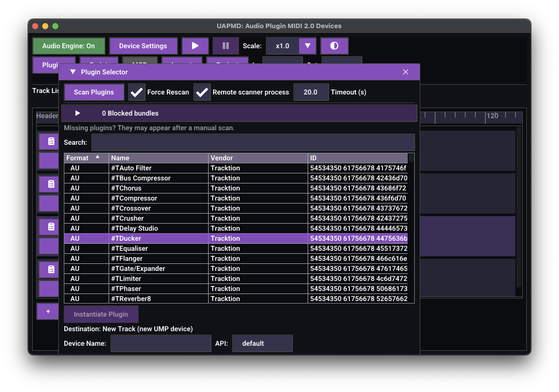The image size is (559, 392).
Task: Select the #TAuto Filter plugin row
Action: pyautogui.click(x=236, y=168)
